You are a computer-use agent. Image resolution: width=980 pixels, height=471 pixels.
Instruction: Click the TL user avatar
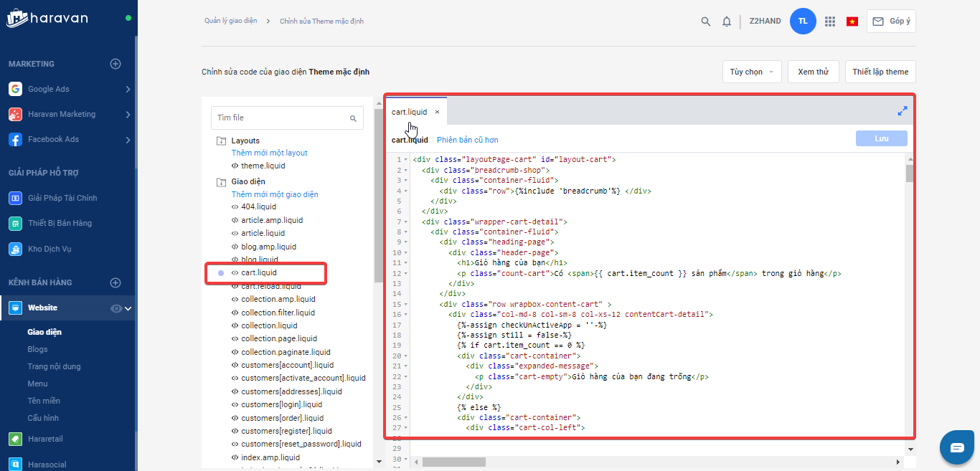pos(803,22)
